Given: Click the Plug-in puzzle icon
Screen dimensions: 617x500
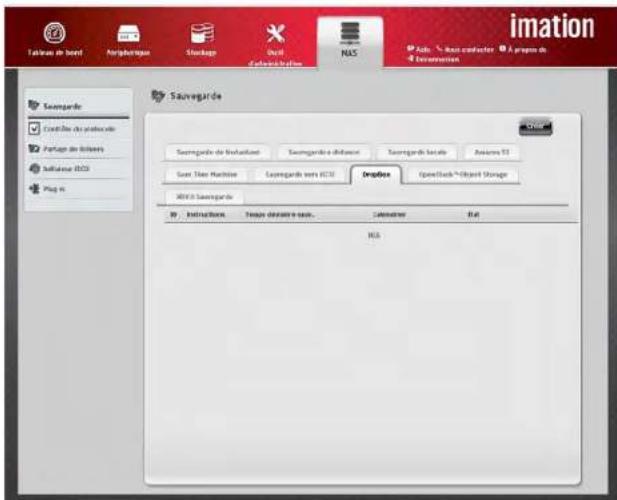Looking at the screenshot, I should click(x=35, y=189).
